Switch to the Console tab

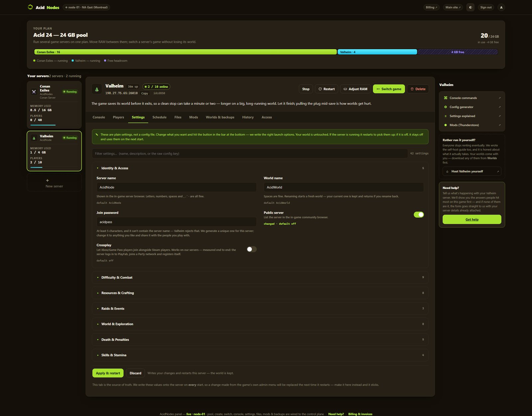99,117
